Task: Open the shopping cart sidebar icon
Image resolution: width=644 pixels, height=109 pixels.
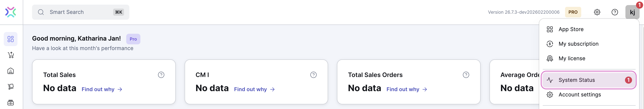Action: click(x=10, y=55)
